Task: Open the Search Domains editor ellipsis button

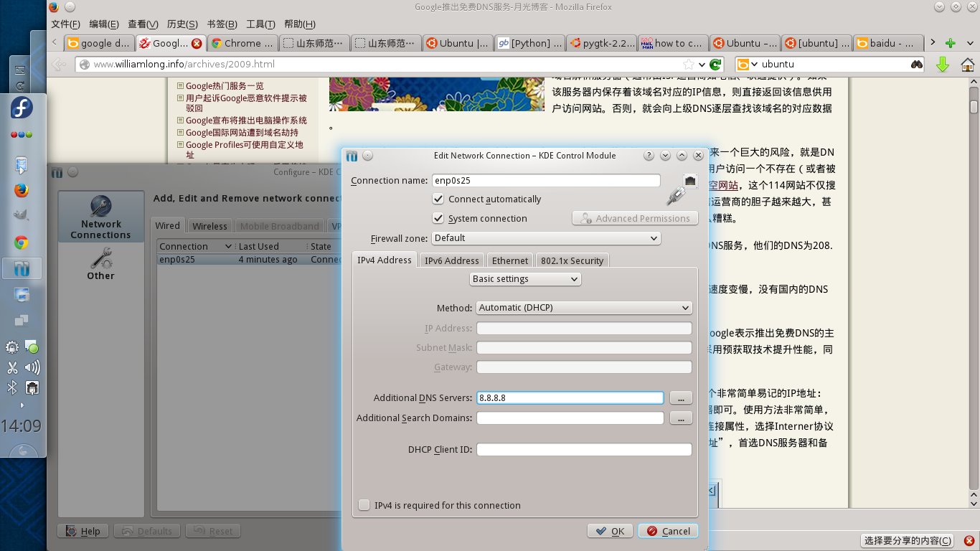Action: tap(681, 418)
